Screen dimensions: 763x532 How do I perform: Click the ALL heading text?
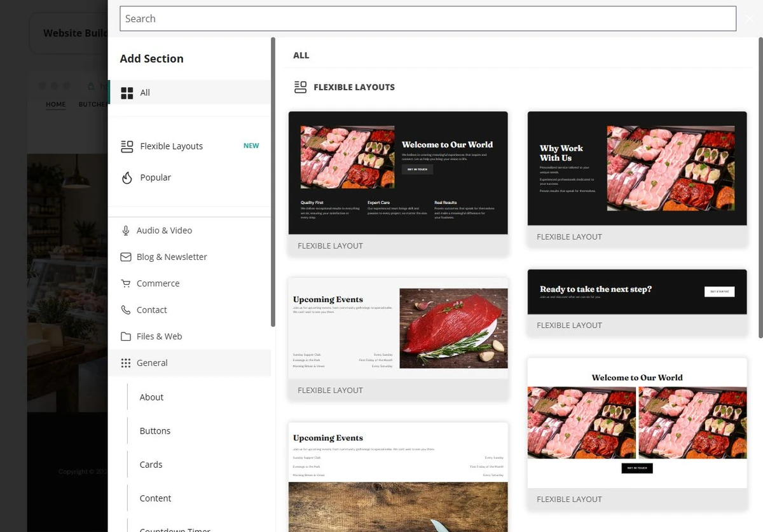coord(301,55)
